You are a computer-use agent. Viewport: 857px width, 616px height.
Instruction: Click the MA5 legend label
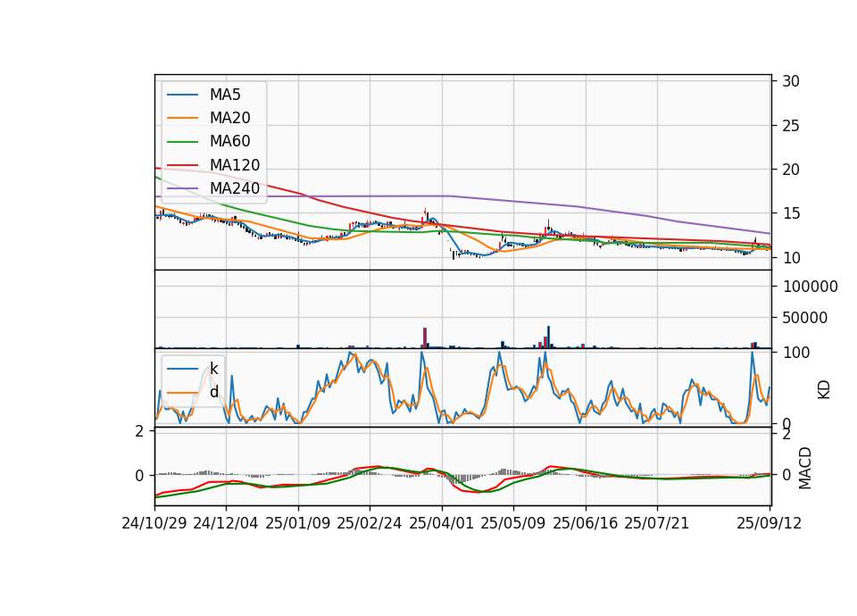(x=225, y=95)
